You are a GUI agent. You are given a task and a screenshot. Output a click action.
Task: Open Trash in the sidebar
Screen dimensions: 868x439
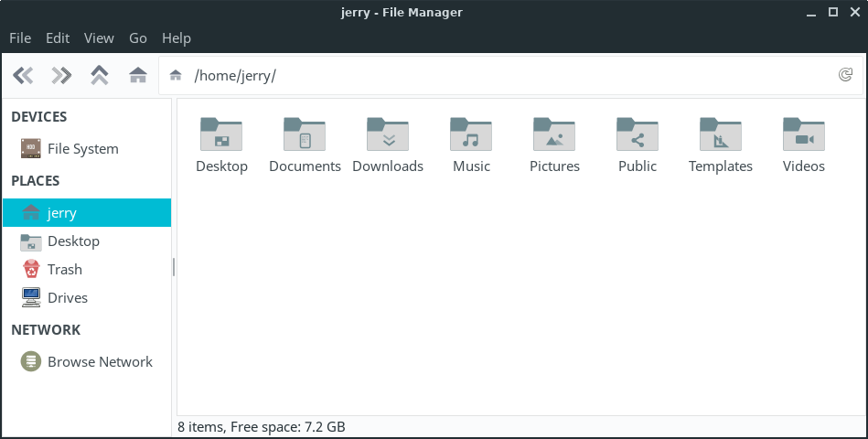[64, 270]
